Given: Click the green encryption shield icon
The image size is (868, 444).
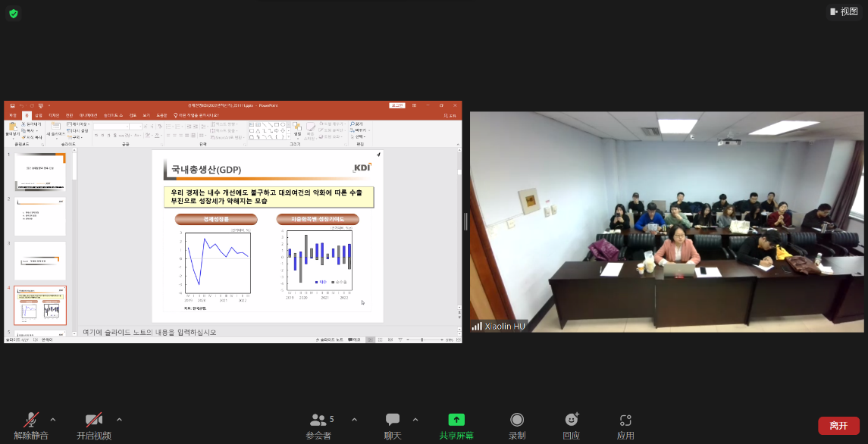Looking at the screenshot, I should [14, 13].
